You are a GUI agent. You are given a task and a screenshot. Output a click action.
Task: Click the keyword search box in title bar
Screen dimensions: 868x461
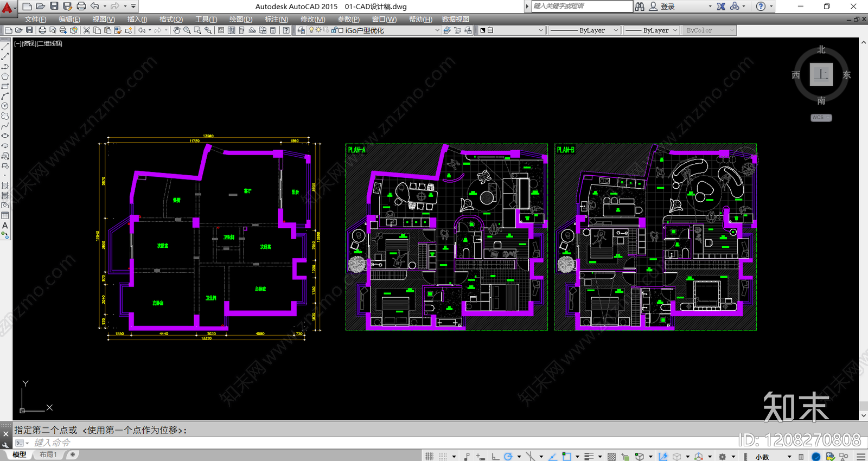582,6
